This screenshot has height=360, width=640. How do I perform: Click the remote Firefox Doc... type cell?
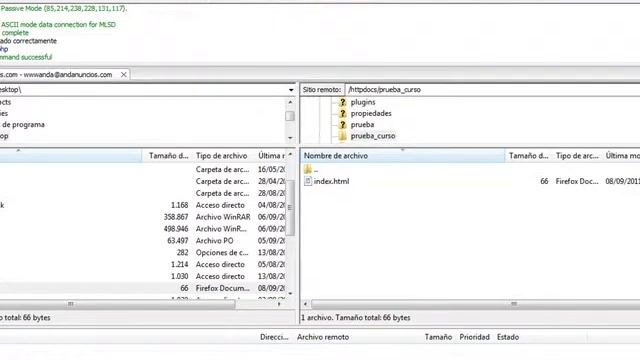pyautogui.click(x=577, y=181)
